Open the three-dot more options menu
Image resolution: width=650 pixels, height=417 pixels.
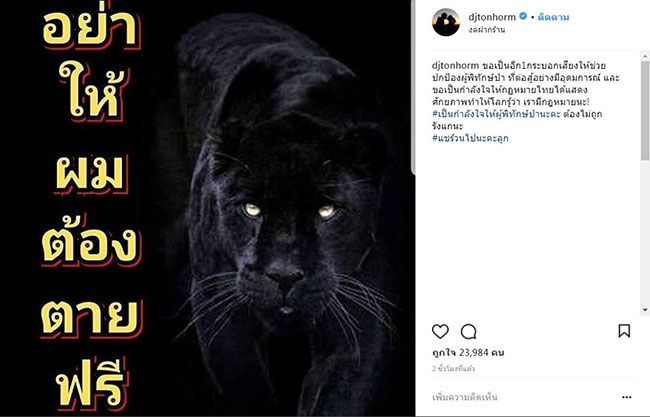pyautogui.click(x=626, y=397)
